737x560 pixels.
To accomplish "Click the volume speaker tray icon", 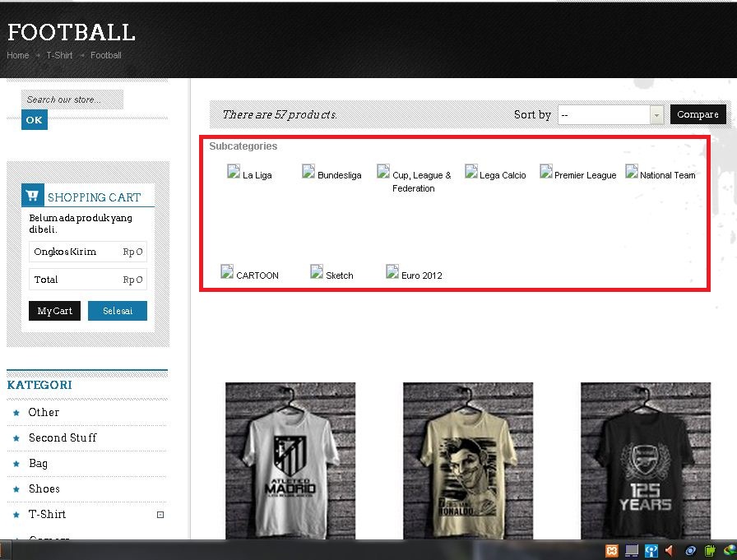I will (670, 551).
